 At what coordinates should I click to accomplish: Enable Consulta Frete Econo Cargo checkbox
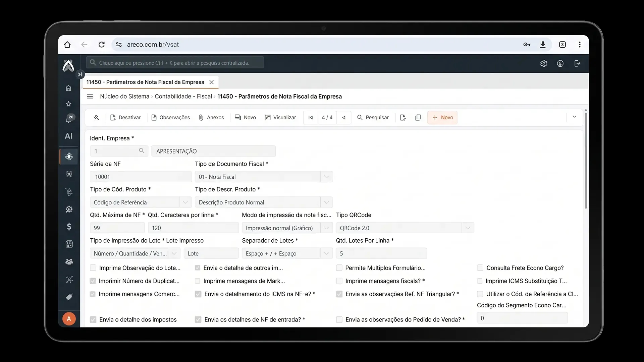(480, 268)
